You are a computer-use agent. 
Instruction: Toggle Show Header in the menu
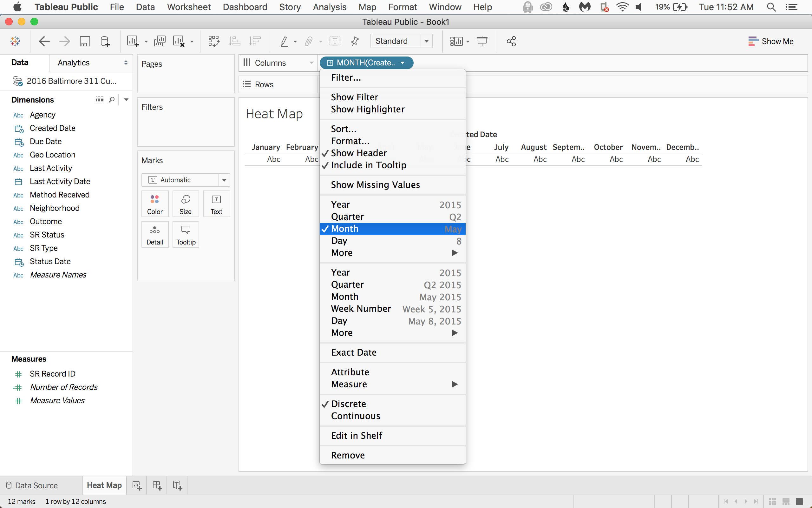[392, 153]
